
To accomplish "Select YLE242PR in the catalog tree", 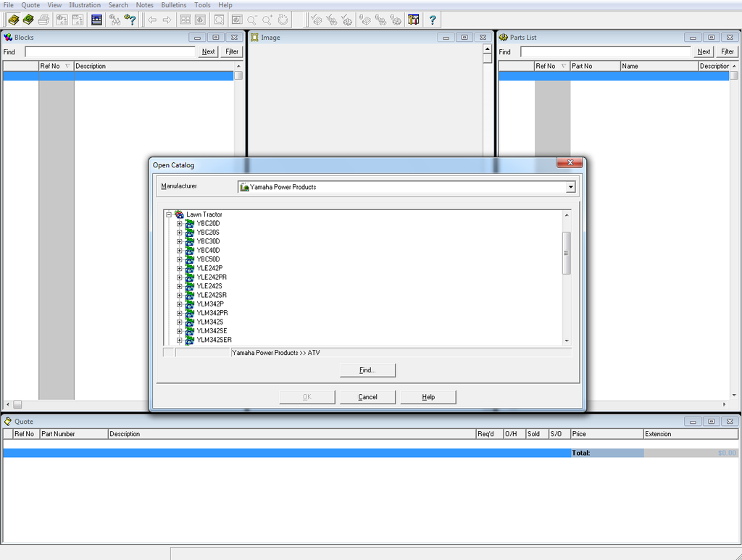I will pyautogui.click(x=211, y=277).
